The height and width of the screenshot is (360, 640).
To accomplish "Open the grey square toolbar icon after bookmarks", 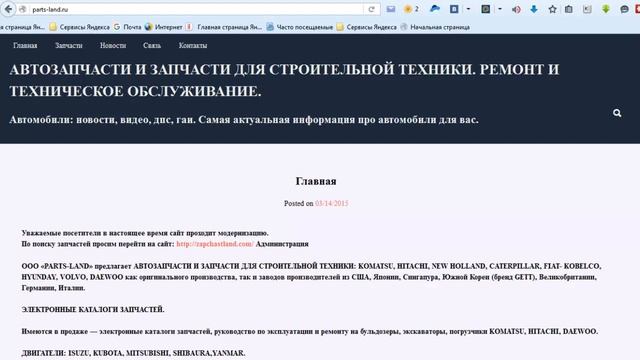I will (587, 9).
